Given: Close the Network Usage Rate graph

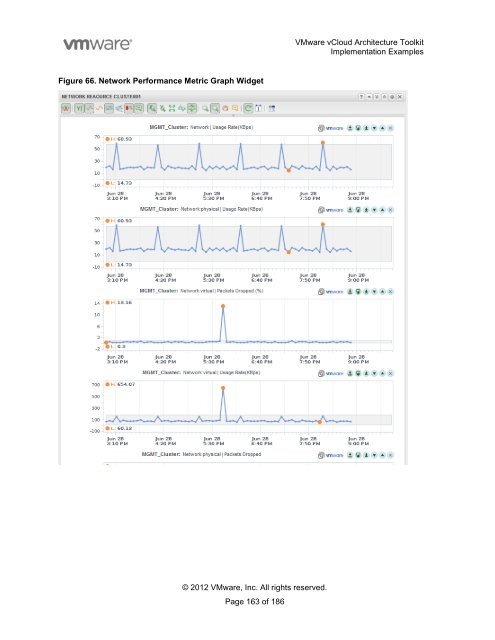Looking at the screenshot, I should point(391,128).
